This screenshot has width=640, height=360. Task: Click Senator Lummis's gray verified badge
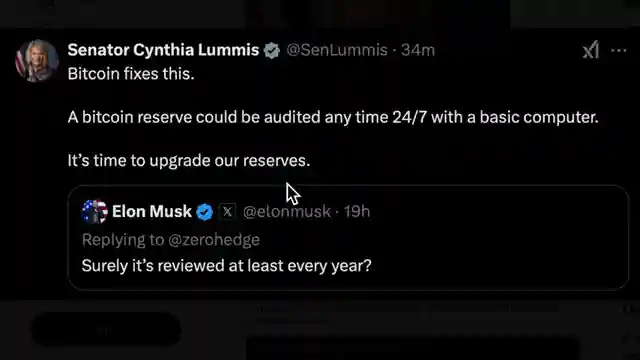point(272,51)
